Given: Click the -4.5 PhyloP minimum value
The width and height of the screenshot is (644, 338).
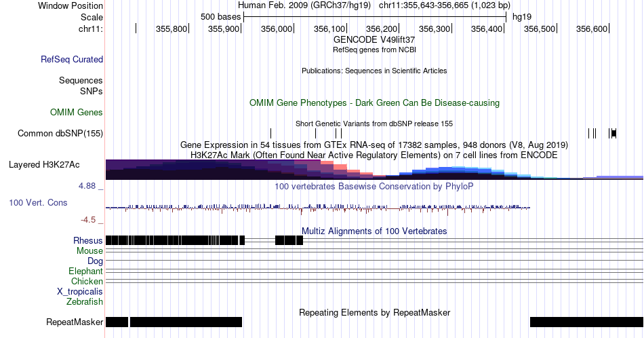Looking at the screenshot, I should pyautogui.click(x=88, y=220).
